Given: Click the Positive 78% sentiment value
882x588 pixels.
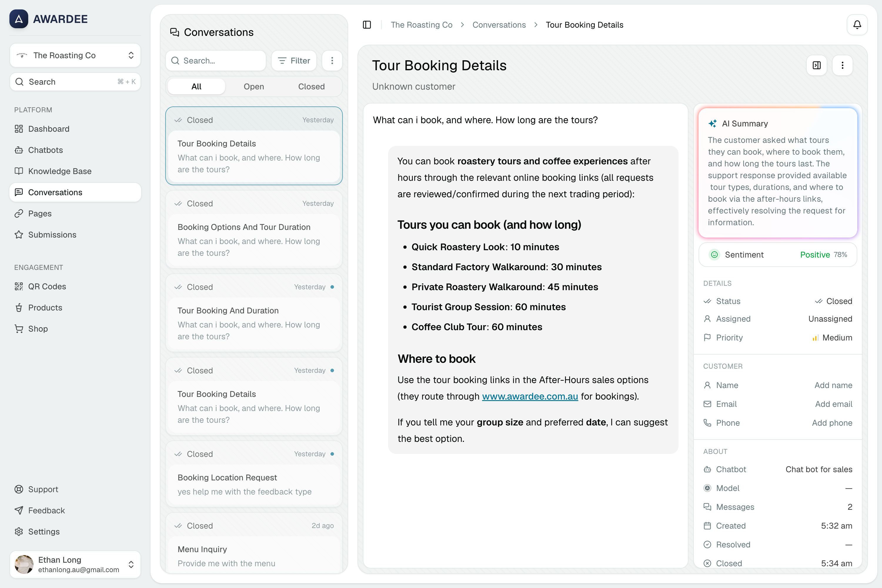Looking at the screenshot, I should (x=823, y=255).
